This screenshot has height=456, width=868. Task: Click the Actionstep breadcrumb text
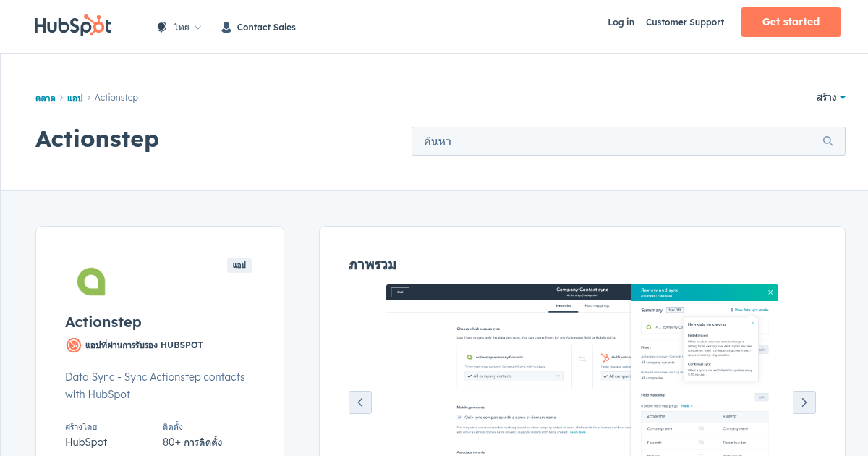(x=116, y=98)
